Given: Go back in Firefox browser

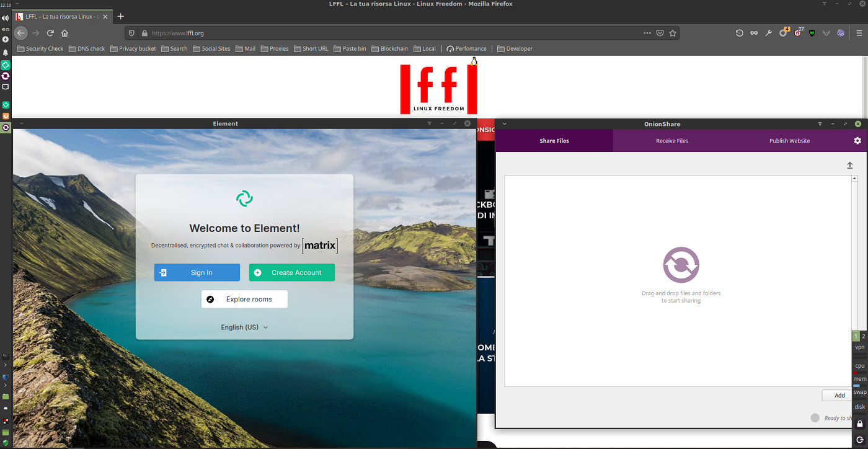Looking at the screenshot, I should point(20,33).
